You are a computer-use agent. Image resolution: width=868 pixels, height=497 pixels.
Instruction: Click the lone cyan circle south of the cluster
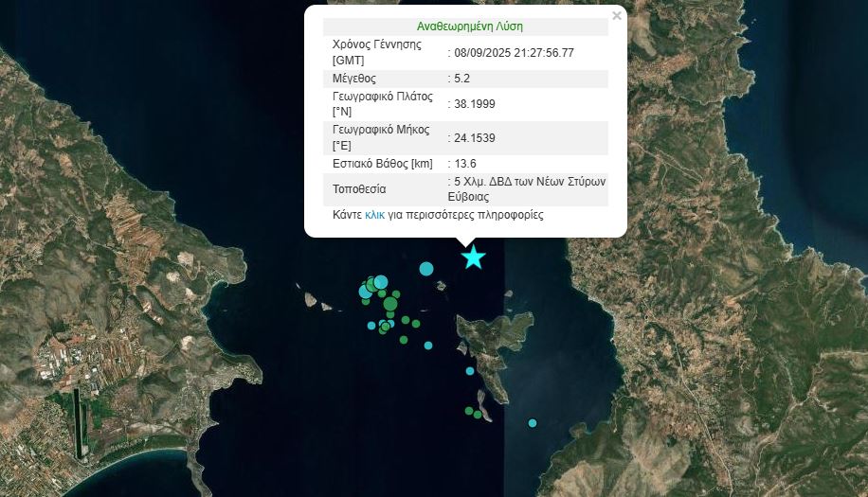pyautogui.click(x=428, y=346)
